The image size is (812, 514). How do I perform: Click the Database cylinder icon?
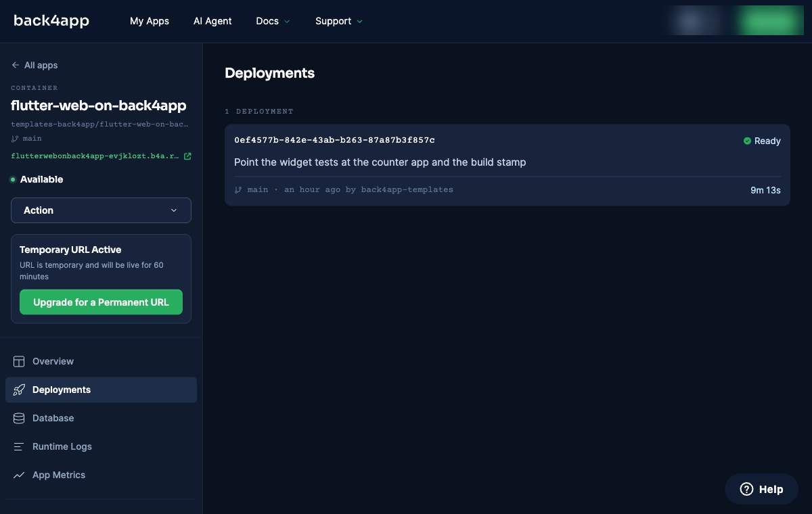pyautogui.click(x=19, y=418)
